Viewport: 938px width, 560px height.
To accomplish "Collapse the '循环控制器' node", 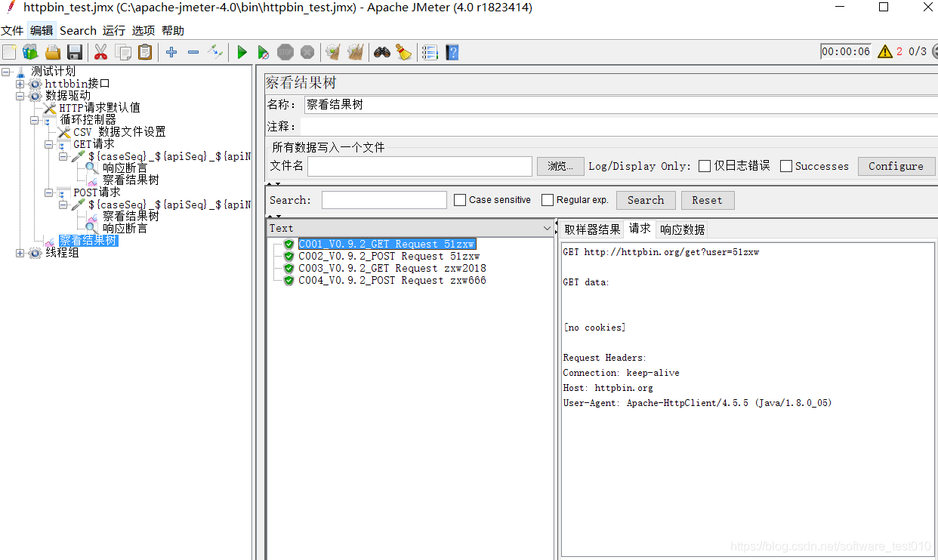I will (x=35, y=120).
